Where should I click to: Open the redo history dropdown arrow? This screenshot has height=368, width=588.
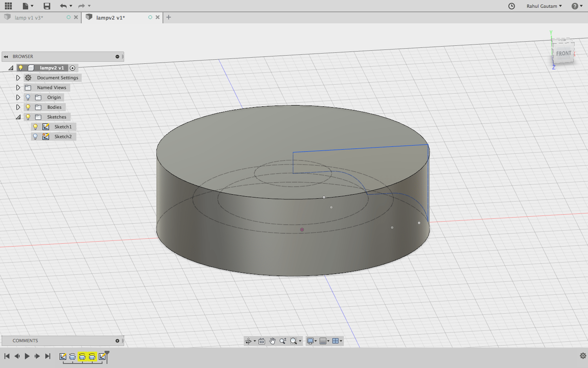(89, 6)
